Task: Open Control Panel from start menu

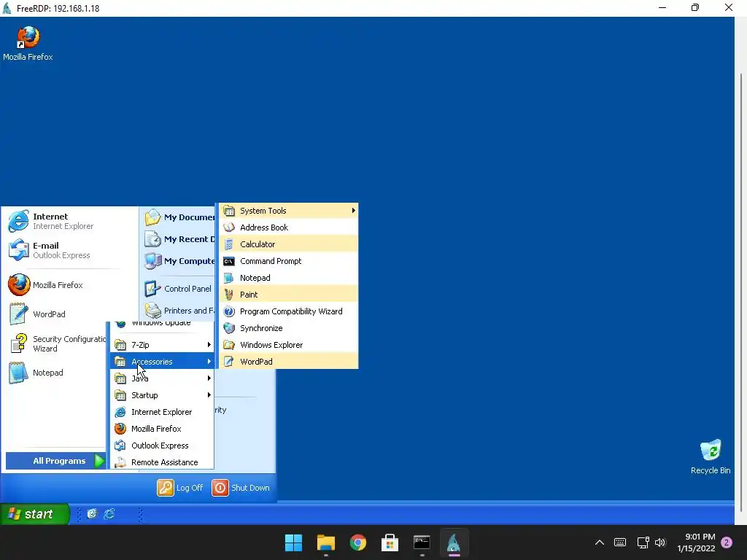Action: coord(178,289)
